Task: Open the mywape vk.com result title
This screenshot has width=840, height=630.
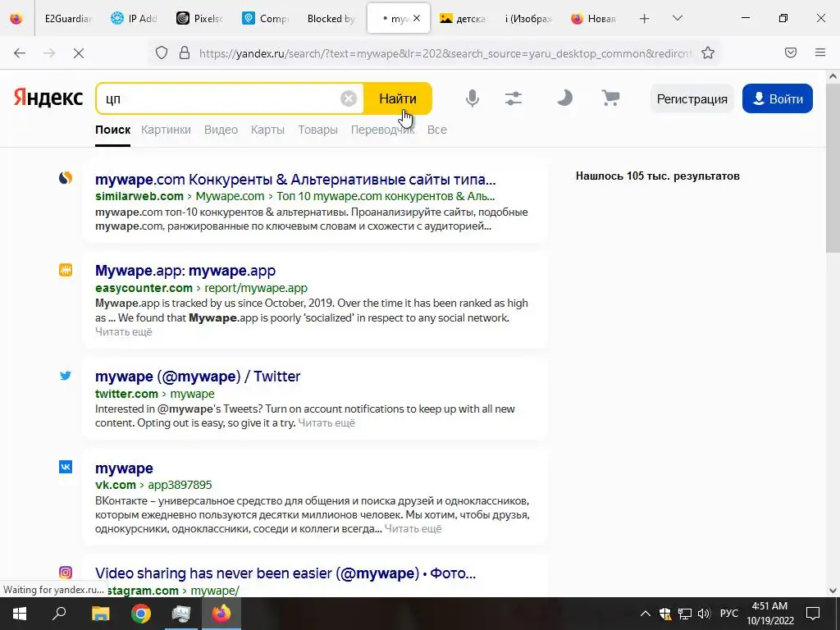Action: [124, 468]
